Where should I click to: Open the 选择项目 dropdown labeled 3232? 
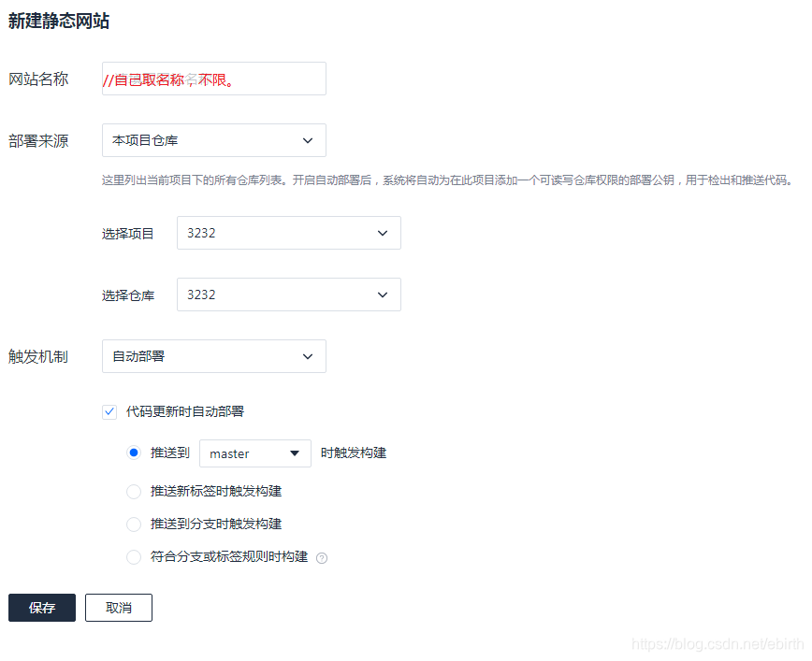(x=288, y=233)
